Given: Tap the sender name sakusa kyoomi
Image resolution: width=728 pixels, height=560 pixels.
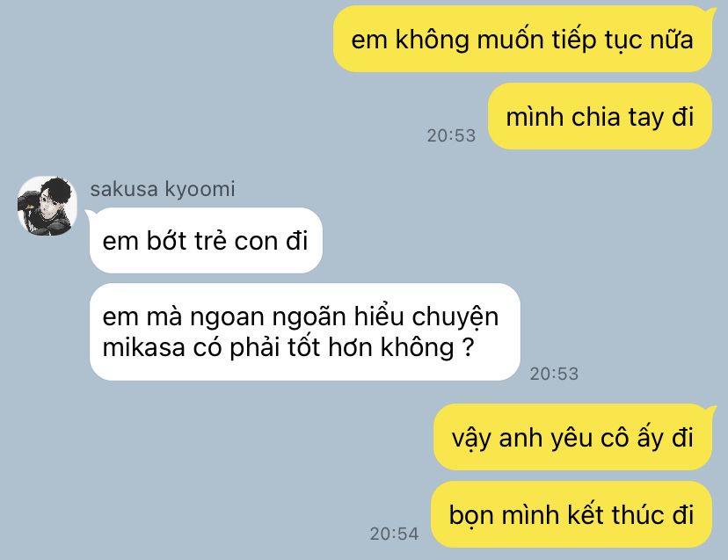Looking at the screenshot, I should tap(163, 189).
